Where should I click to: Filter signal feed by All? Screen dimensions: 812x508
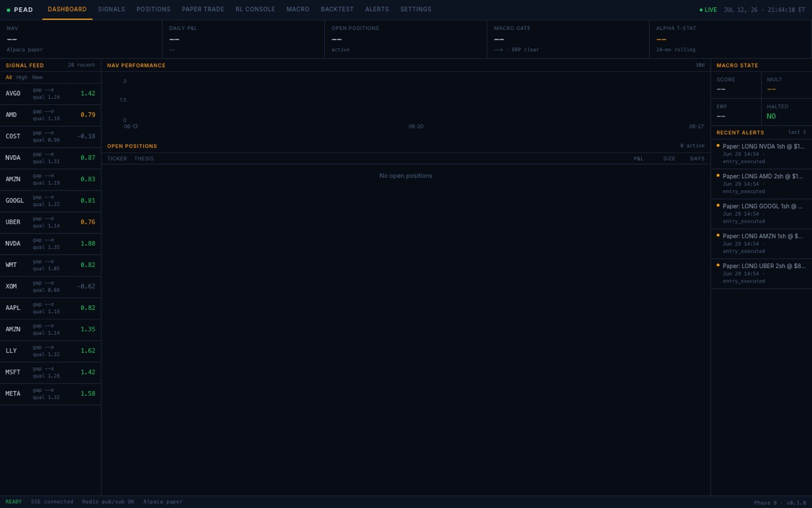(9, 77)
